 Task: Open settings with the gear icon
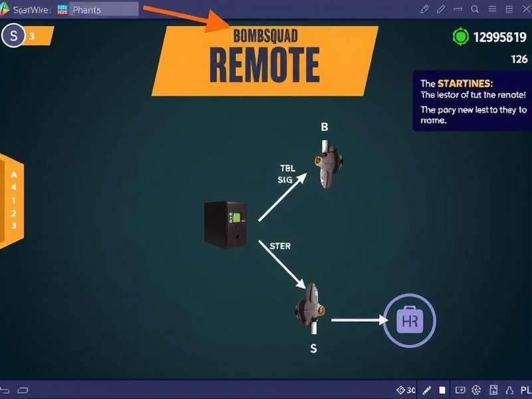click(x=476, y=390)
